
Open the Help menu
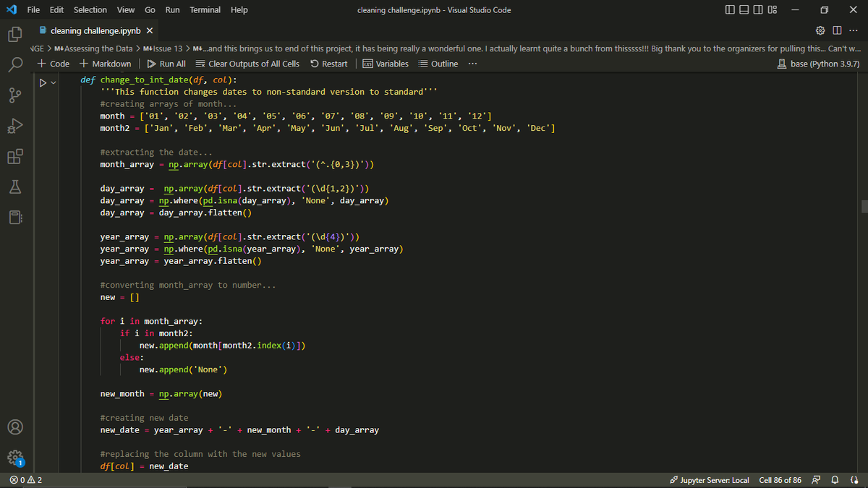pyautogui.click(x=239, y=9)
